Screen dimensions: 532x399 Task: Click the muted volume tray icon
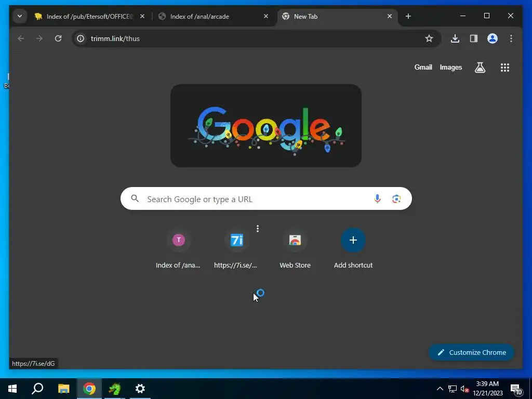coord(464,389)
